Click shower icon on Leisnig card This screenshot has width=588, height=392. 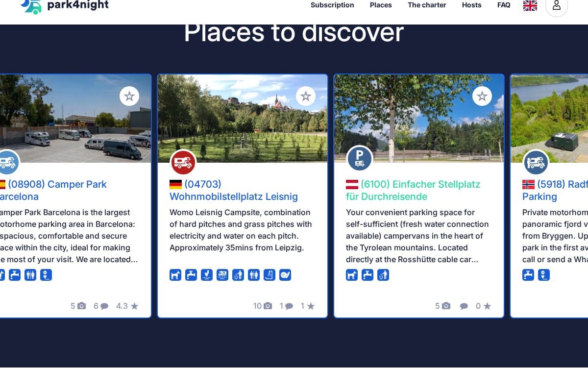tap(269, 275)
